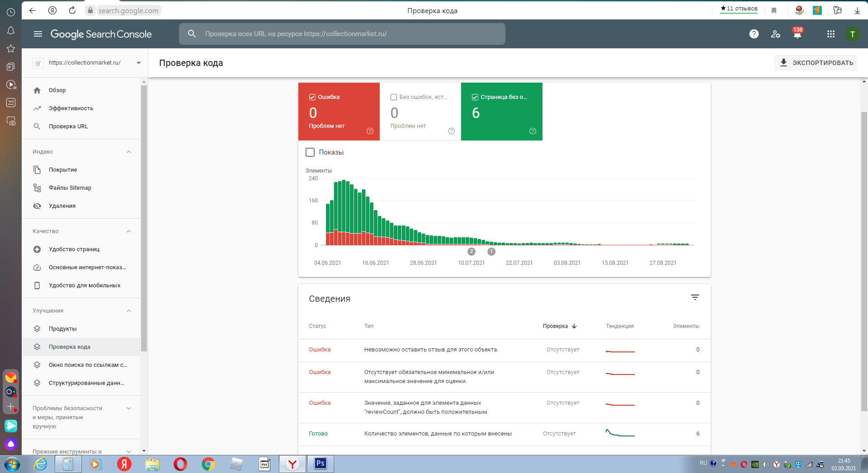Collapse the Качество section

[129, 231]
